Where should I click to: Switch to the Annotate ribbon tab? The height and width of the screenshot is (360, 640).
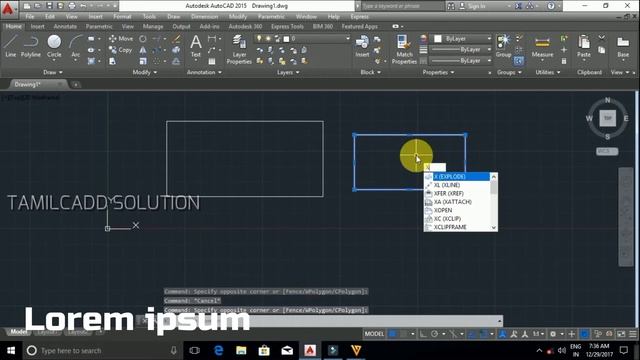click(65, 27)
